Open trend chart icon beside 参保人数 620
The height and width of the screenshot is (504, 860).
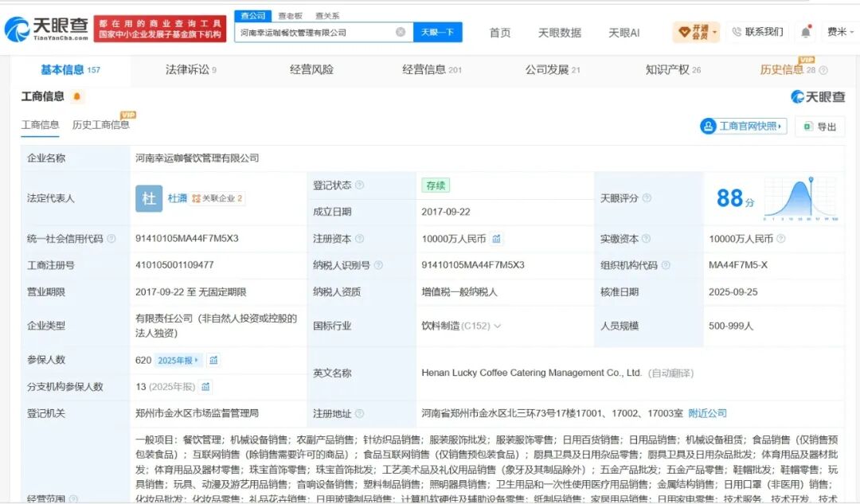pyautogui.click(x=213, y=361)
